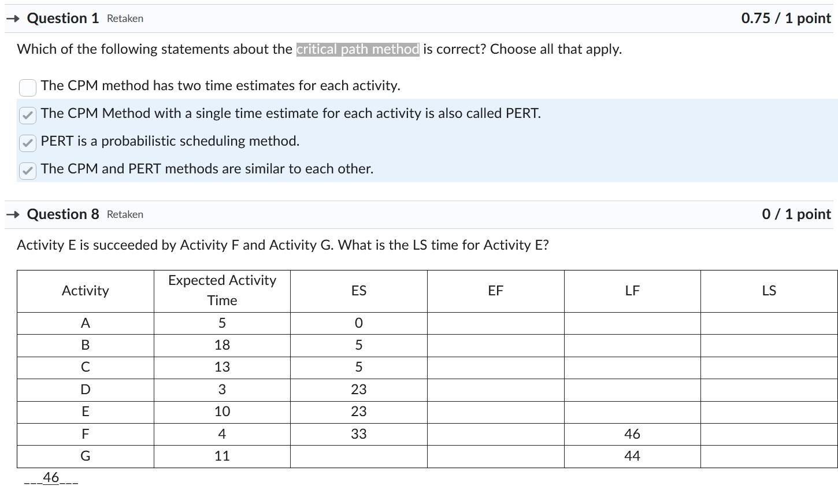Select the highlighted text critical path method
The width and height of the screenshot is (838, 504).
tap(357, 49)
